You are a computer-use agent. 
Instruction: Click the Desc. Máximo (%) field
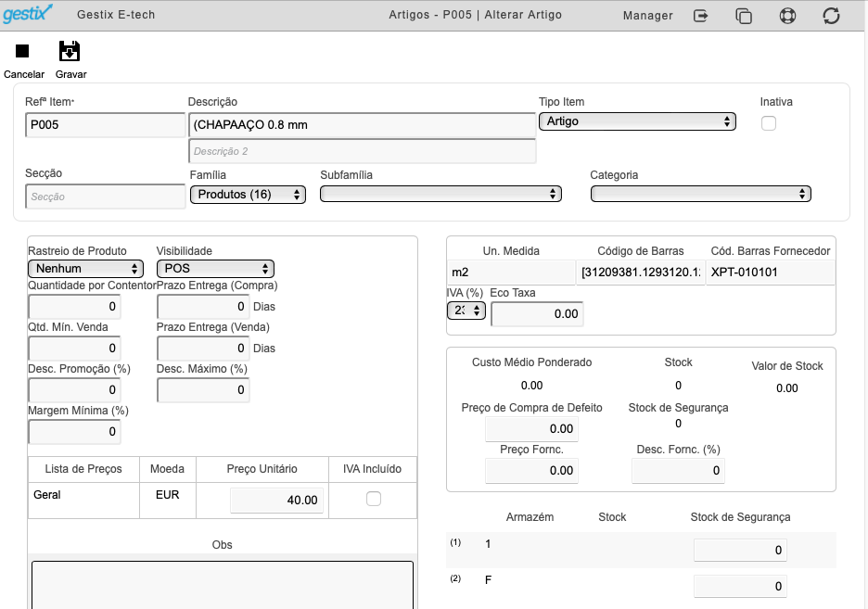203,390
